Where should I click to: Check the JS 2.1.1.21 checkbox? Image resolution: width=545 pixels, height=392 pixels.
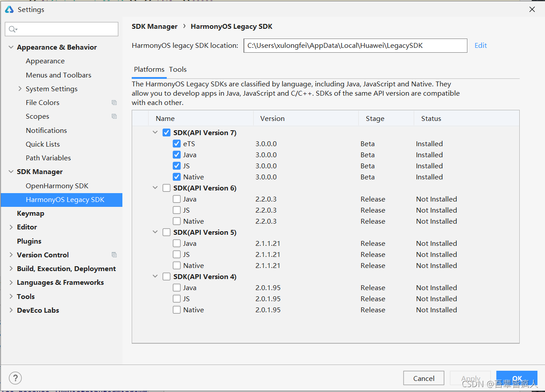[x=176, y=255]
